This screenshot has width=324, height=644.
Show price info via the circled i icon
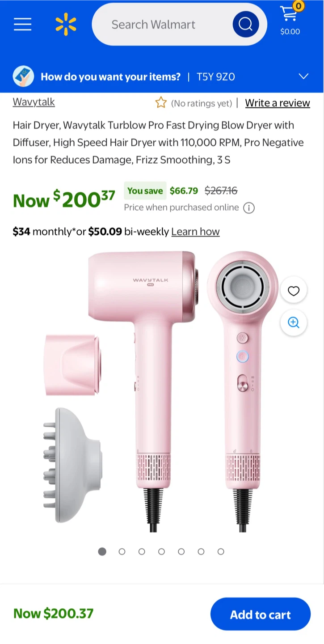pos(249,208)
